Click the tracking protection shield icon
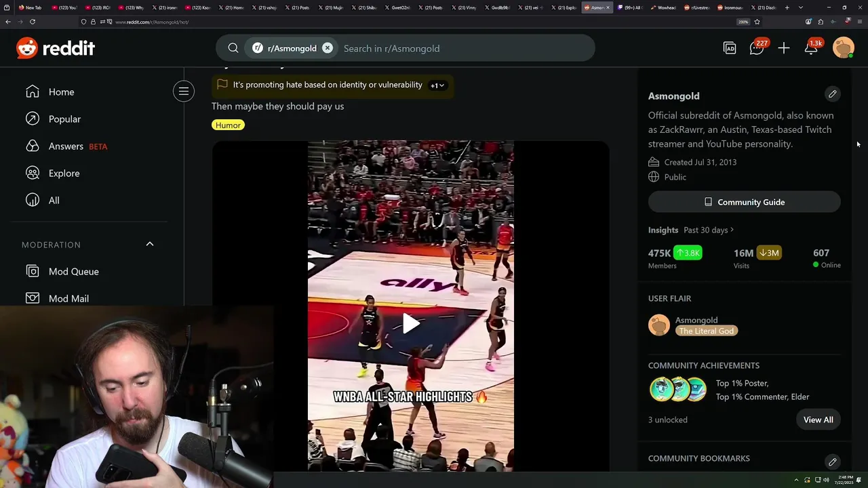 83,22
